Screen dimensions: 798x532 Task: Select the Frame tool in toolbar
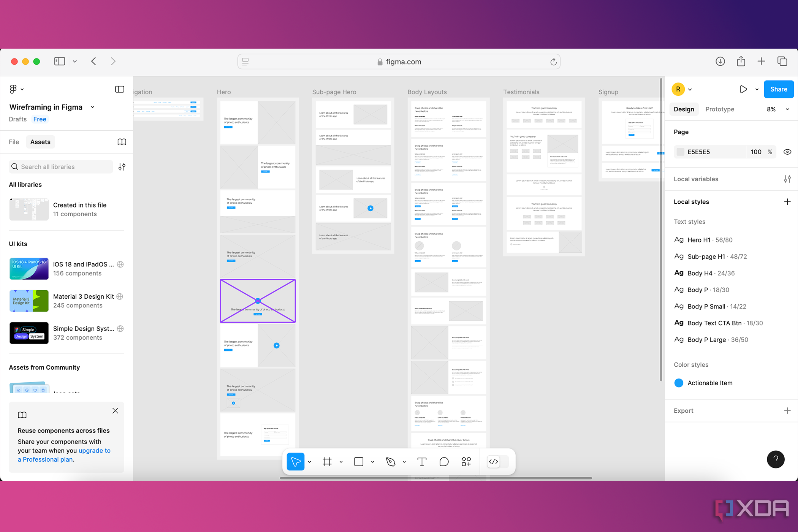coord(329,462)
